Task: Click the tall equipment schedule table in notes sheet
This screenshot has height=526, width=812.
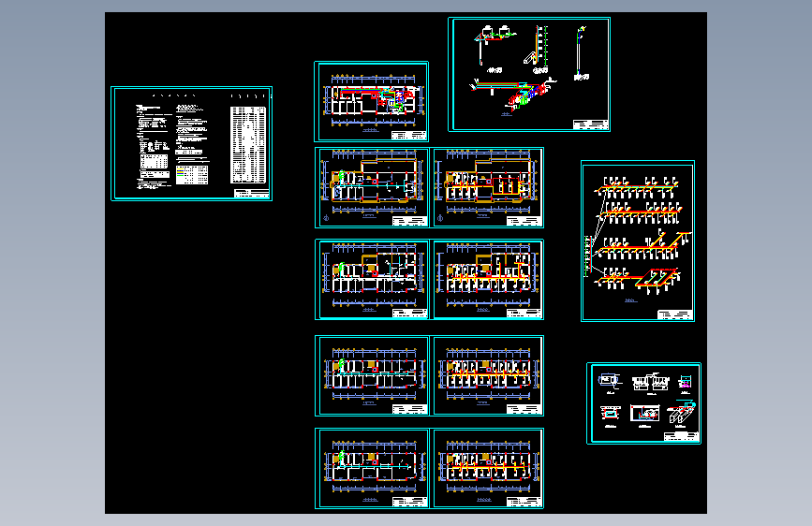Action: (248, 145)
